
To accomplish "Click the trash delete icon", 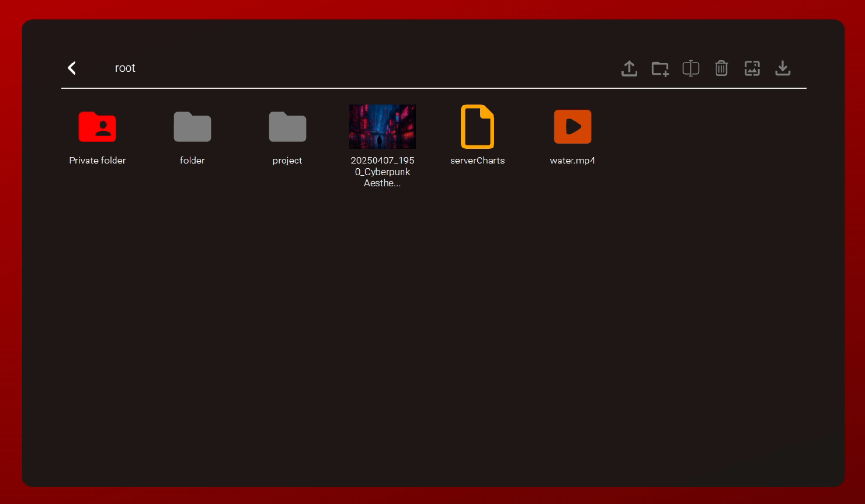I will coord(721,68).
